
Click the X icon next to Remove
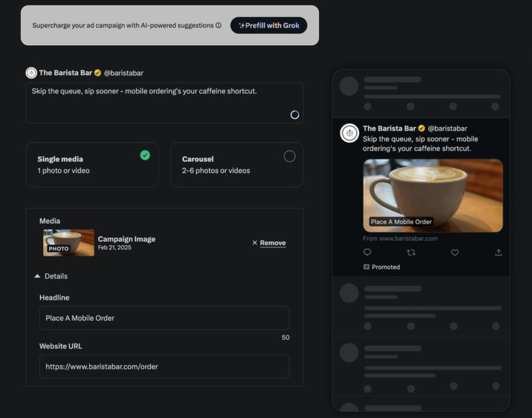pyautogui.click(x=255, y=243)
